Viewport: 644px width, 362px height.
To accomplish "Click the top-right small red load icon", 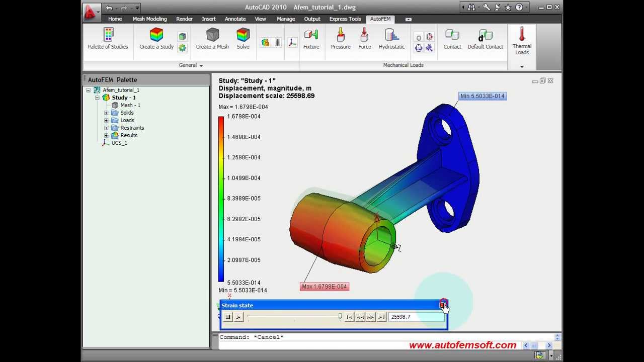I will click(x=429, y=37).
